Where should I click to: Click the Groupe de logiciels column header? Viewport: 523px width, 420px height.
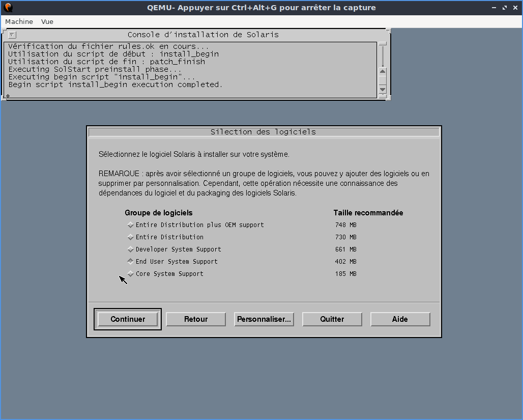click(x=158, y=213)
